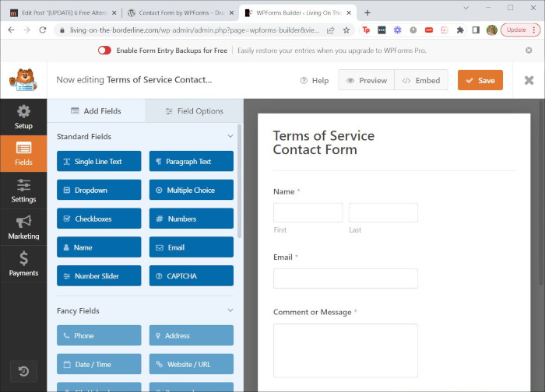Add a Multiple Choice field
This screenshot has width=545, height=392.
(x=192, y=190)
